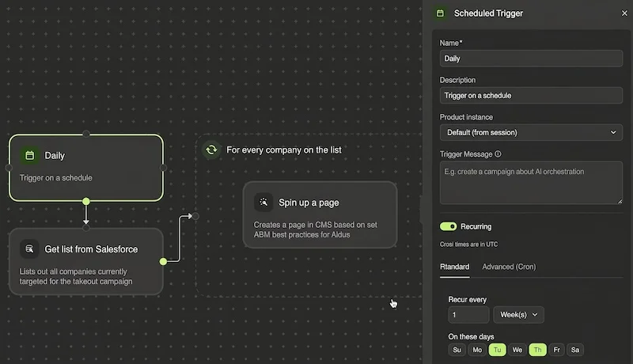The image size is (633, 364).
Task: Click the input port of the loop container
Action: pyautogui.click(x=195, y=216)
